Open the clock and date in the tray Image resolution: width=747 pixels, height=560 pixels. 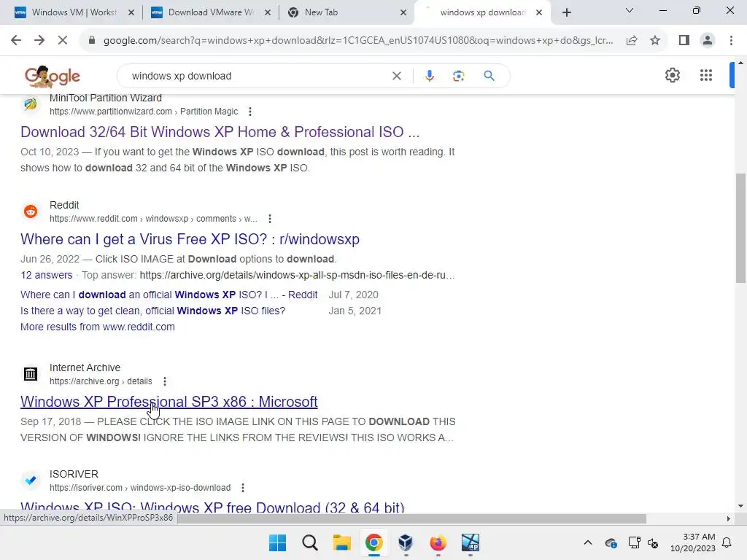coord(693,542)
